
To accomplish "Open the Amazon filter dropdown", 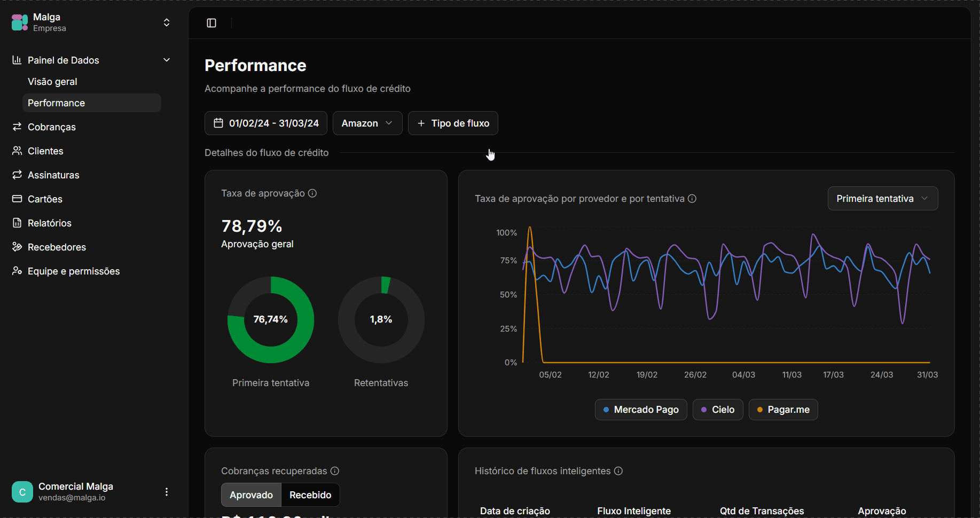I will [367, 123].
